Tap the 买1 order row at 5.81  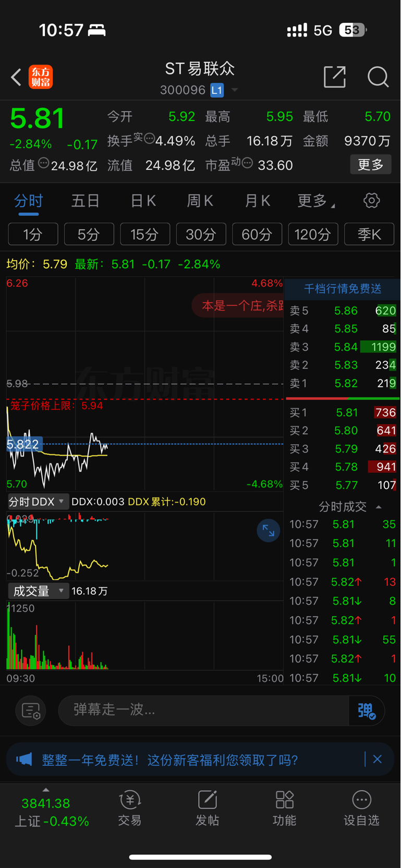point(343,413)
